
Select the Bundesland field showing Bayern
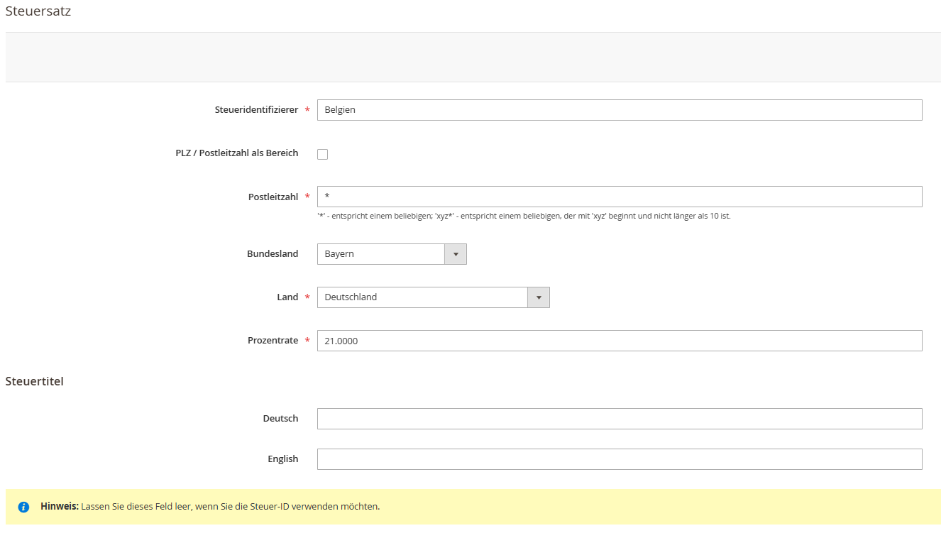(392, 254)
